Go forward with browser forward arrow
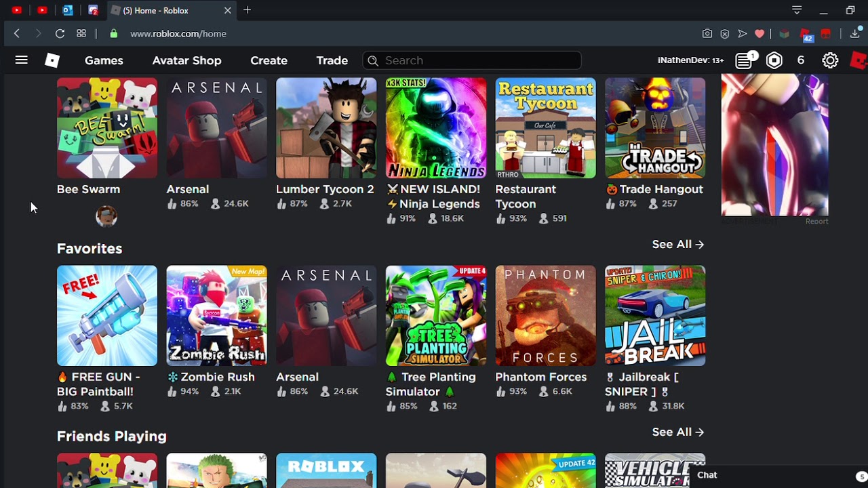Viewport: 868px width, 488px height. (38, 33)
